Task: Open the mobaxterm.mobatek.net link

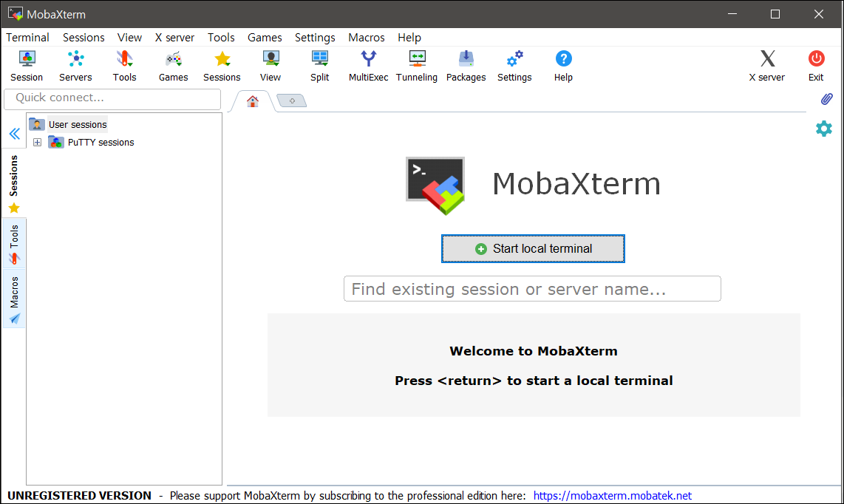Action: pyautogui.click(x=613, y=495)
